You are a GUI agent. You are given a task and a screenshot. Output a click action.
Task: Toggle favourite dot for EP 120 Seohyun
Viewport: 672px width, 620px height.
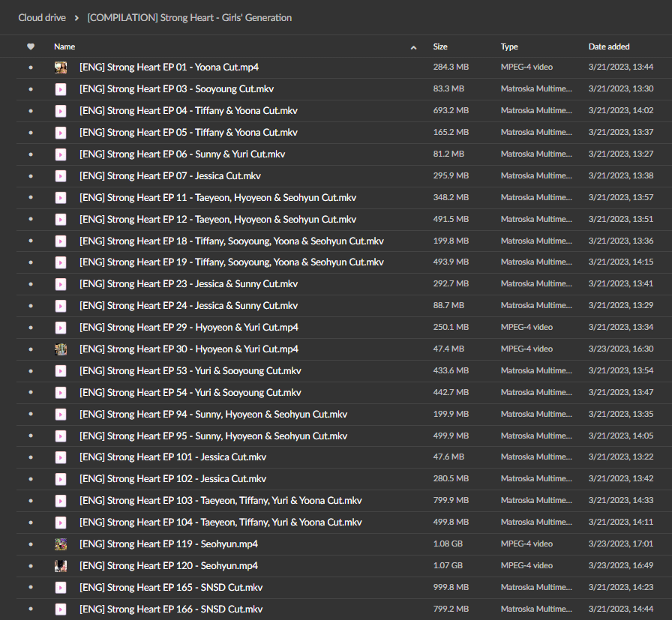click(x=31, y=566)
